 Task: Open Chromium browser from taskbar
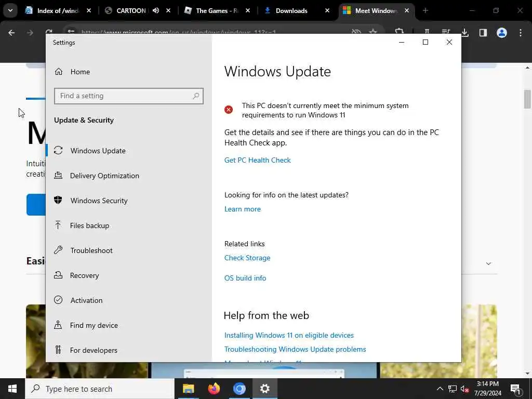tap(239, 389)
